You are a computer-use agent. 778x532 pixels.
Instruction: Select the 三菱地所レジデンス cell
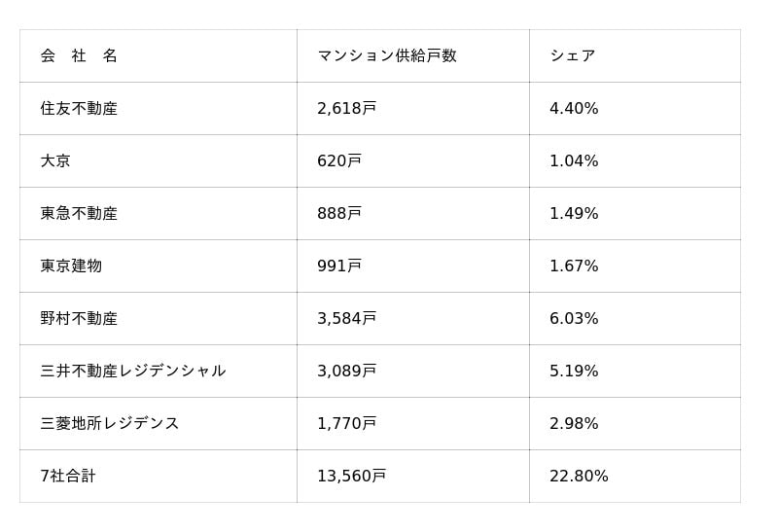click(x=110, y=424)
